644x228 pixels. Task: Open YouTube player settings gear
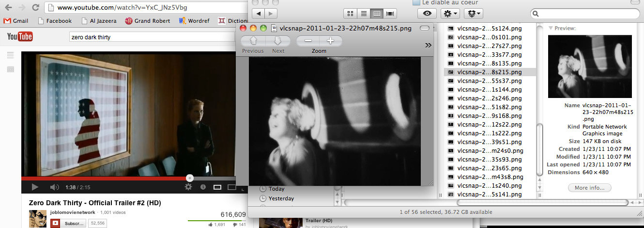click(x=188, y=187)
